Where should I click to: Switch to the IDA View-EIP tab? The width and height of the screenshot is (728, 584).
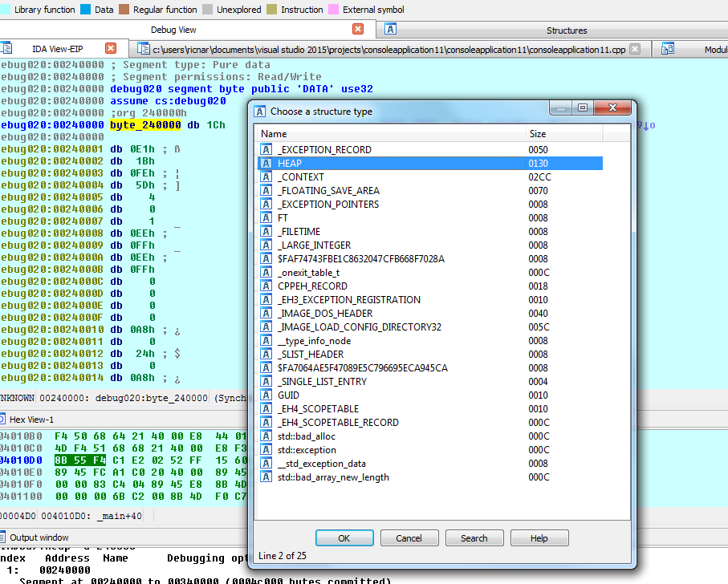click(x=56, y=49)
